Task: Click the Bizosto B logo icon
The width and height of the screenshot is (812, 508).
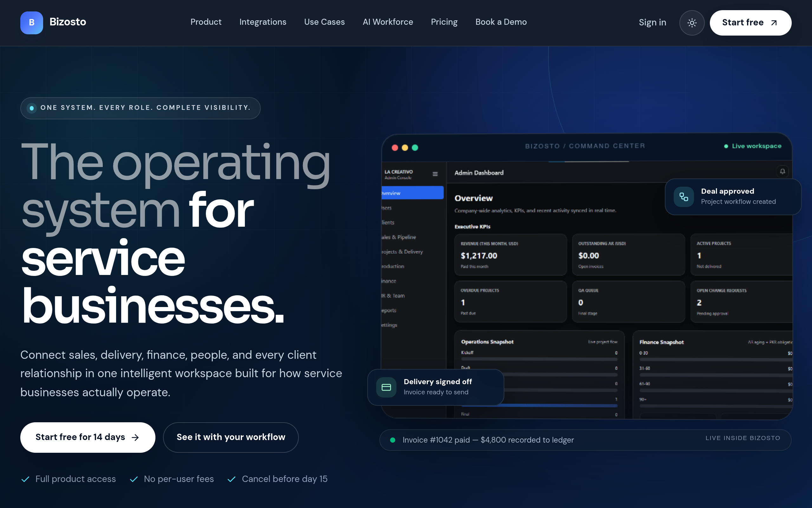Action: 31,23
